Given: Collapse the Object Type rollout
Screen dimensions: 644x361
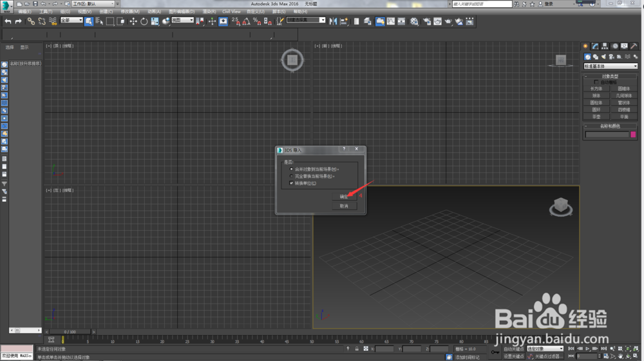Looking at the screenshot, I should 610,77.
